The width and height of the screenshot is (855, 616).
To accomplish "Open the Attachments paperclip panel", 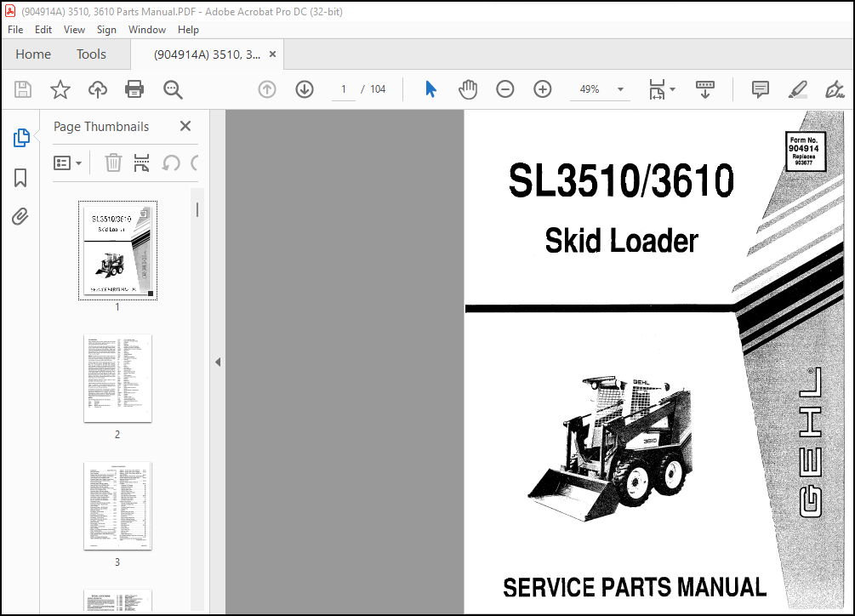I will (x=20, y=216).
